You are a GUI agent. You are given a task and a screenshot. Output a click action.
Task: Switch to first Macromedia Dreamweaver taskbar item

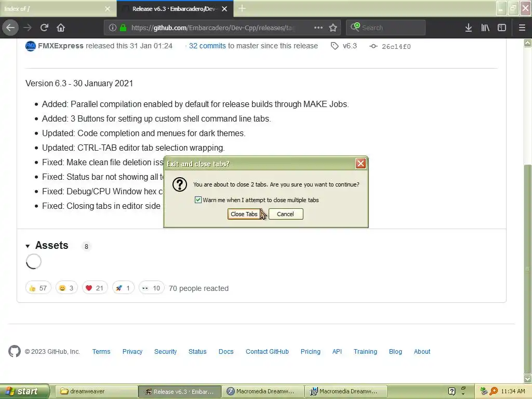(x=263, y=391)
